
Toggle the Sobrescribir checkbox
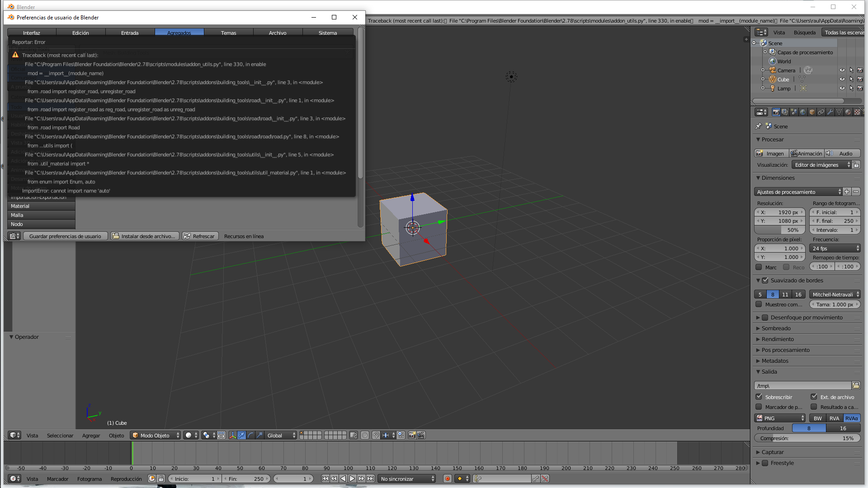pos(759,397)
